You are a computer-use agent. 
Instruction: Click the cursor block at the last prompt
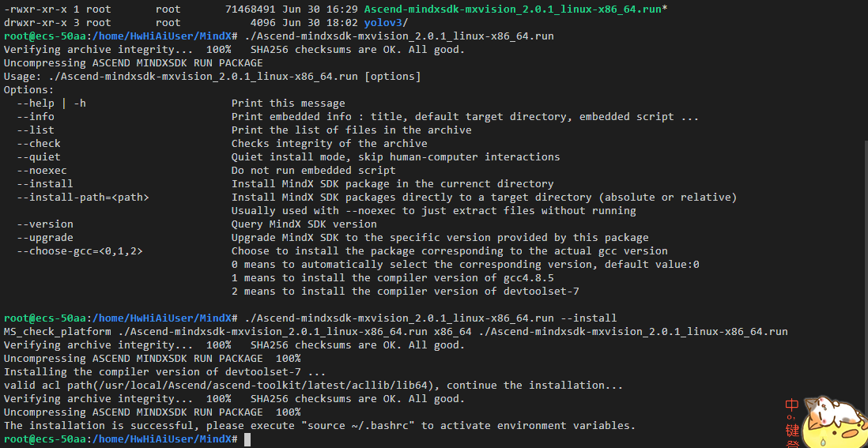[247, 439]
